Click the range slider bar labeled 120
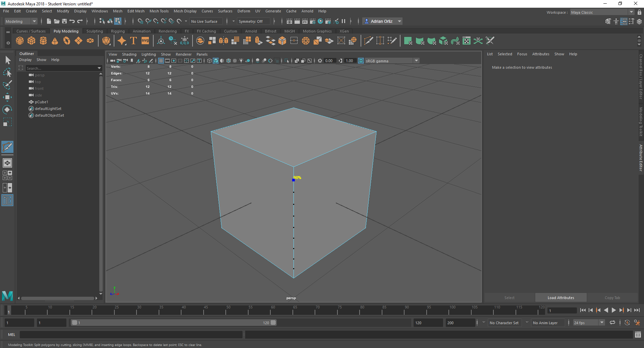The width and height of the screenshot is (644, 348). tap(174, 323)
